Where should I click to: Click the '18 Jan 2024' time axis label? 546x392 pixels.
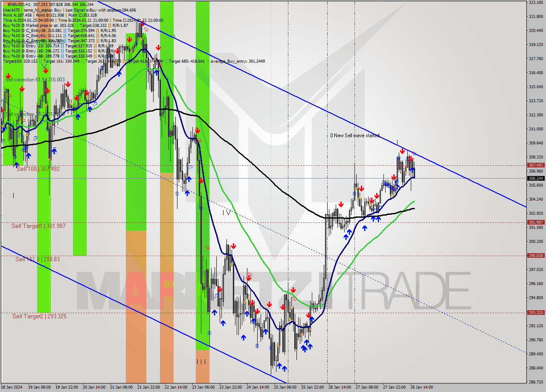(12, 387)
